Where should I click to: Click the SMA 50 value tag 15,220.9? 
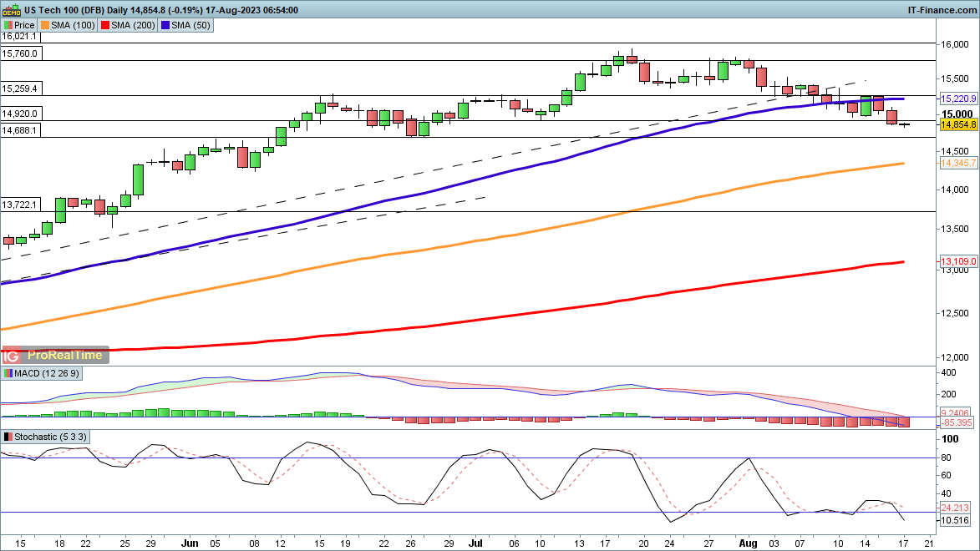958,99
